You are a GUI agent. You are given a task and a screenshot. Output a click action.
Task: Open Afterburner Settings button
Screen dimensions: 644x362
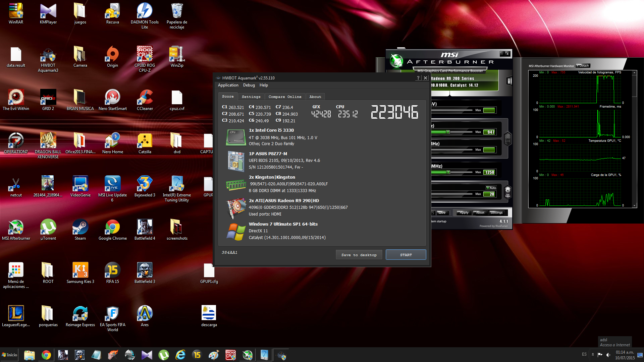pyautogui.click(x=496, y=213)
